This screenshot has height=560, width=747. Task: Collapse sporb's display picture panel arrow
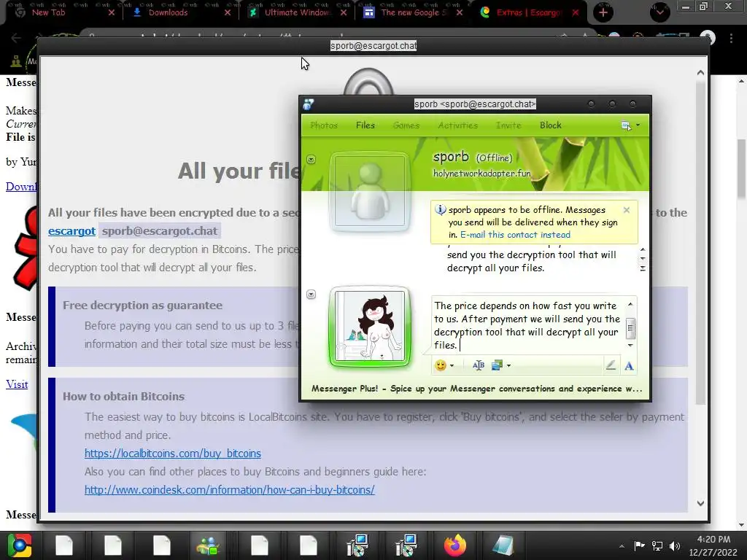click(x=311, y=160)
